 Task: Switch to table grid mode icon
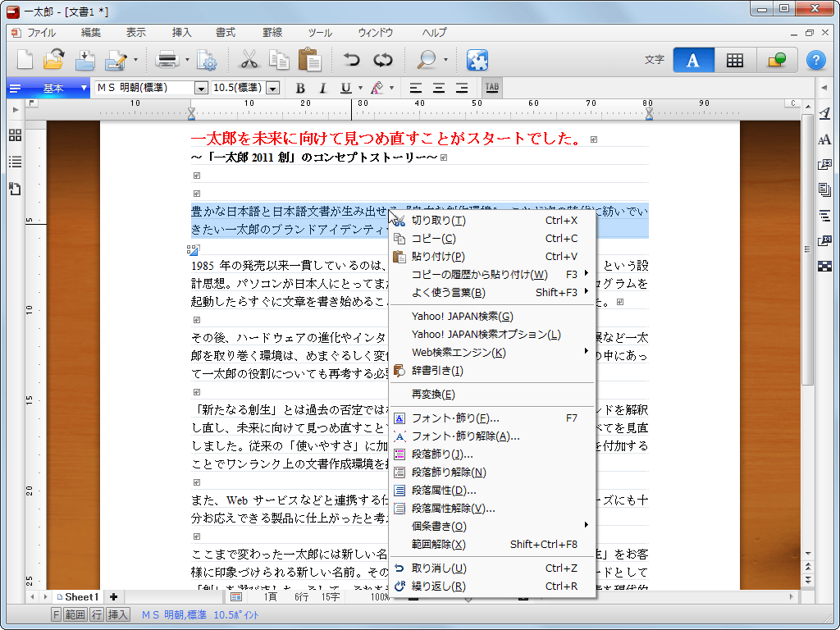[735, 60]
